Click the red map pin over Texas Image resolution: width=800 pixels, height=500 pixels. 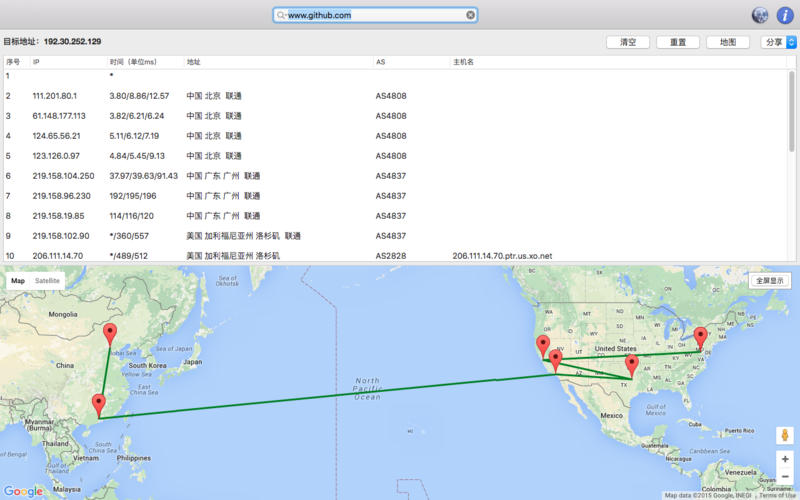coord(631,363)
